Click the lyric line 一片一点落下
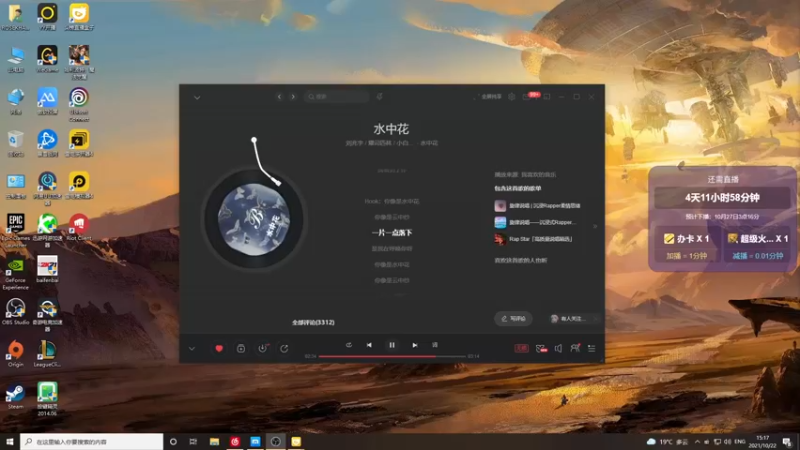 click(x=392, y=233)
